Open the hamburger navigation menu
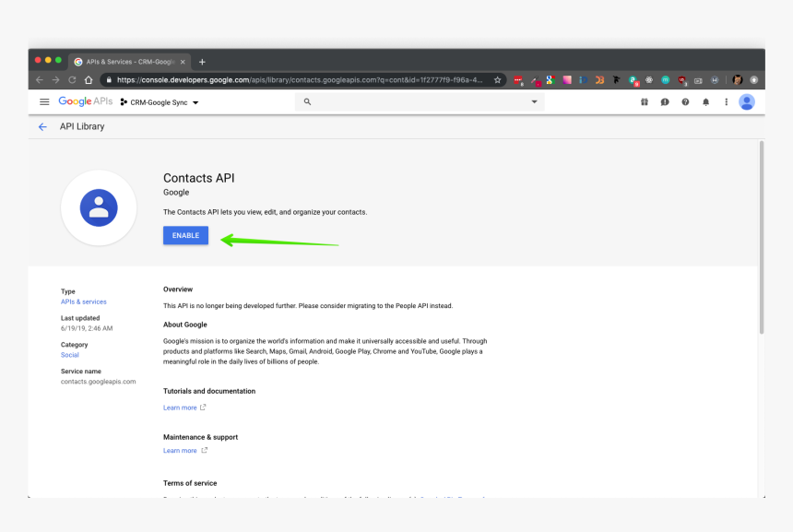Screen dimensions: 793x532 [44, 102]
